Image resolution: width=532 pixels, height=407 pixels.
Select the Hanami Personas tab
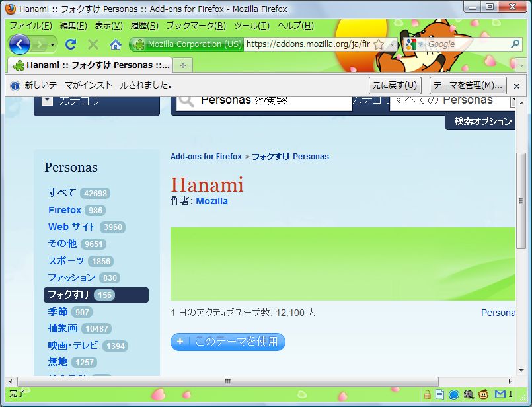pyautogui.click(x=90, y=65)
